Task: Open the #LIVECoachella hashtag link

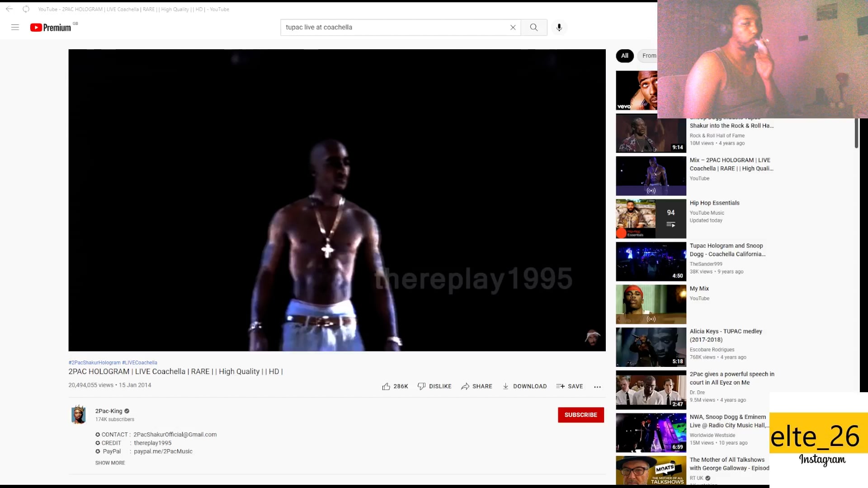Action: click(139, 362)
